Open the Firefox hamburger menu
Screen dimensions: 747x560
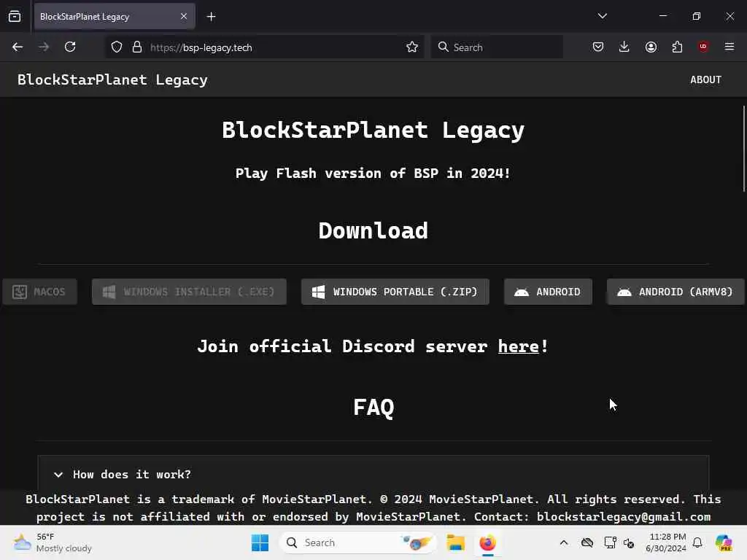[x=729, y=47]
